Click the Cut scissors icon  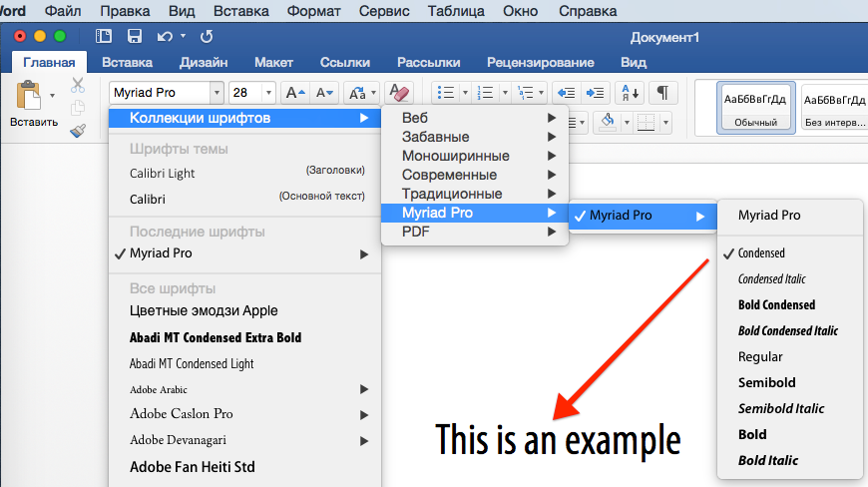(78, 85)
